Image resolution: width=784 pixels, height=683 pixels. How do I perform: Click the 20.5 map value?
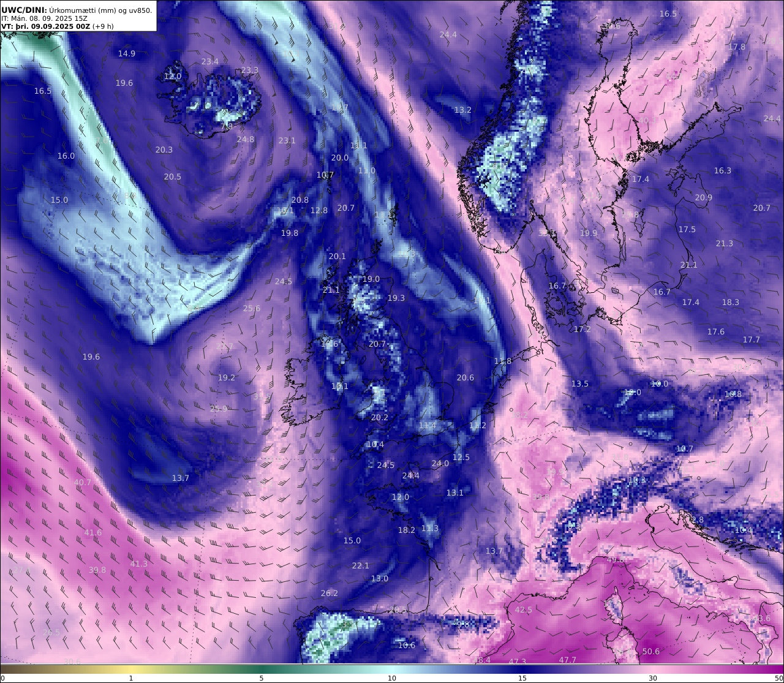pyautogui.click(x=172, y=176)
